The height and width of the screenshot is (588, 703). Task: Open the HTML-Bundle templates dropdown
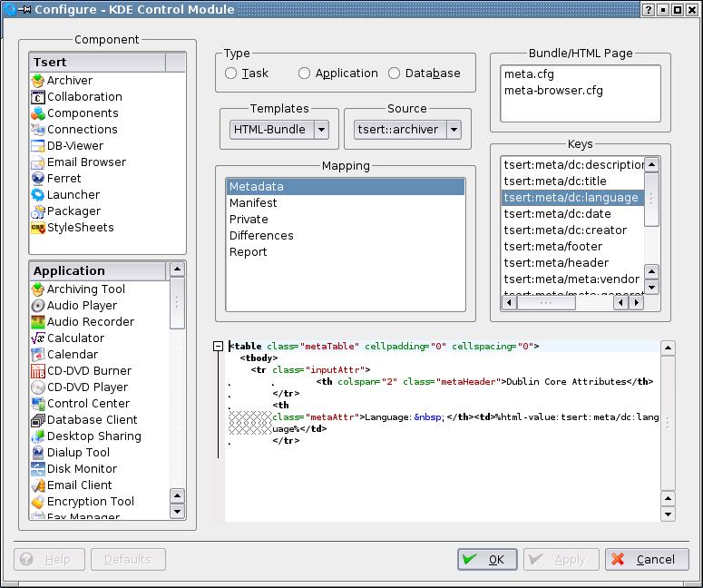click(320, 130)
